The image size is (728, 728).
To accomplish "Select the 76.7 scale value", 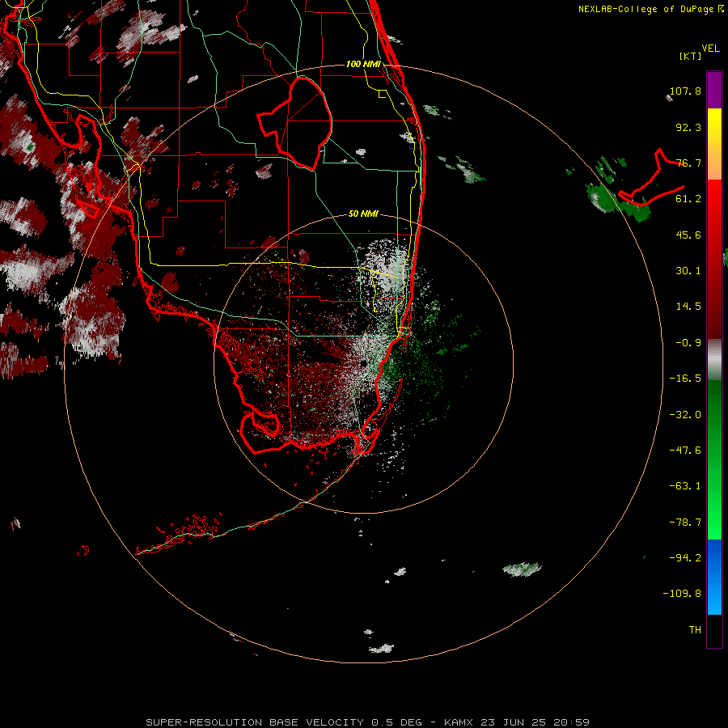I will pyautogui.click(x=688, y=163).
